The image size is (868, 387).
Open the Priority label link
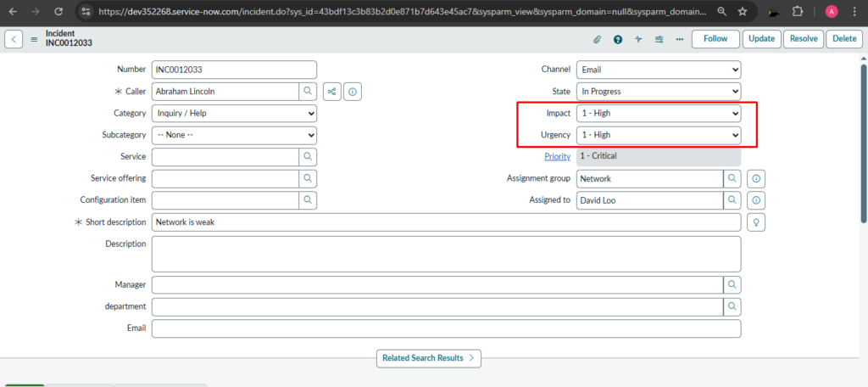click(x=557, y=156)
